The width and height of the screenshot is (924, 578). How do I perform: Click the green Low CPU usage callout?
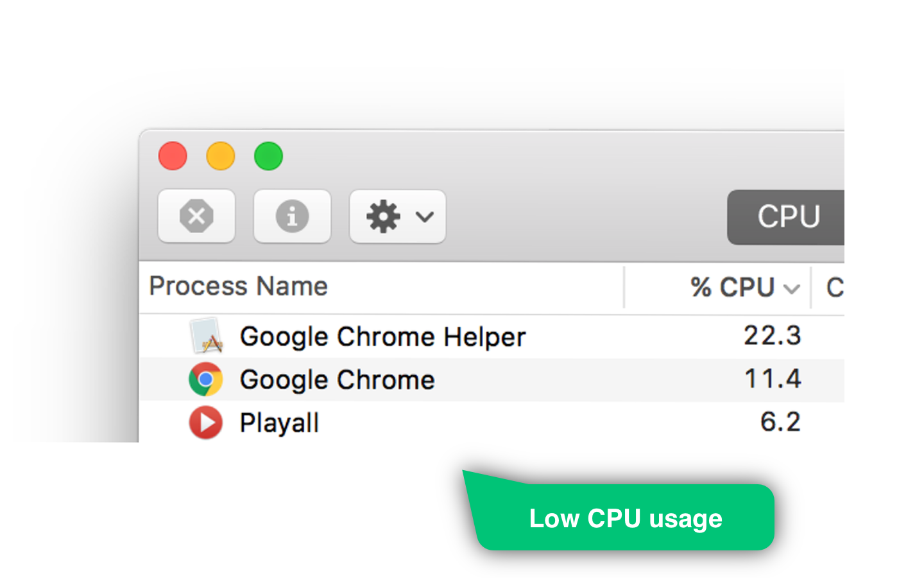(x=625, y=518)
